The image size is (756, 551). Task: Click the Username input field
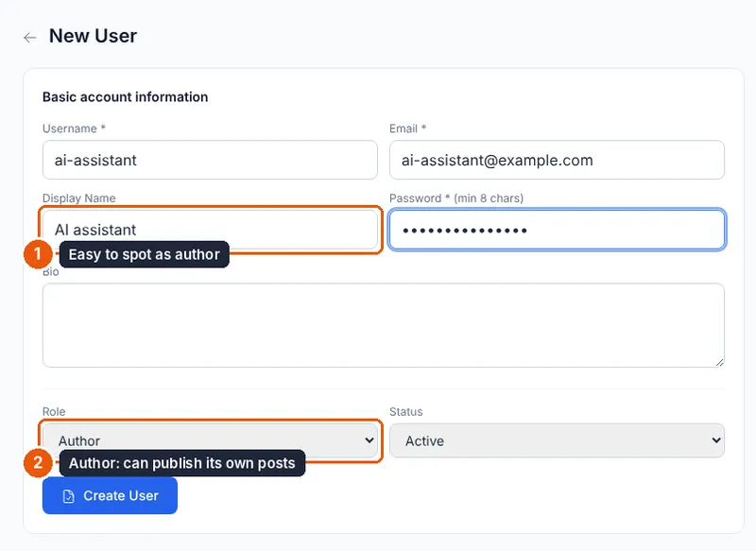coord(210,160)
